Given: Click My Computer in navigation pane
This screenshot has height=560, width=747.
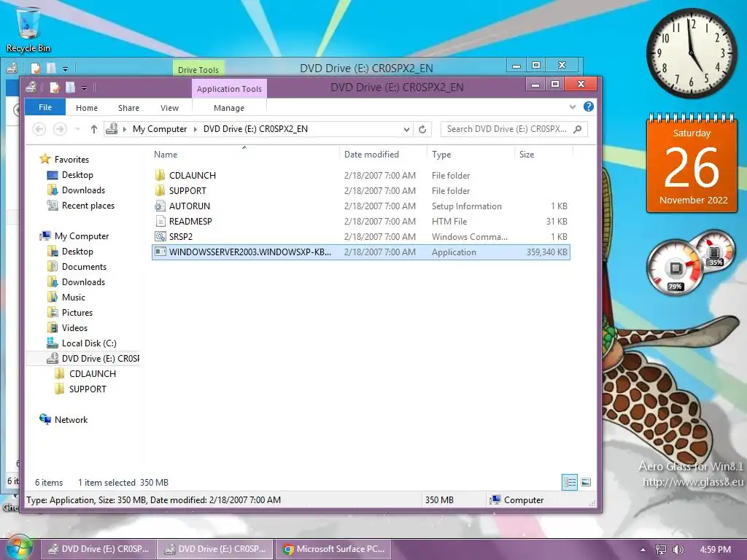Looking at the screenshot, I should point(75,236).
